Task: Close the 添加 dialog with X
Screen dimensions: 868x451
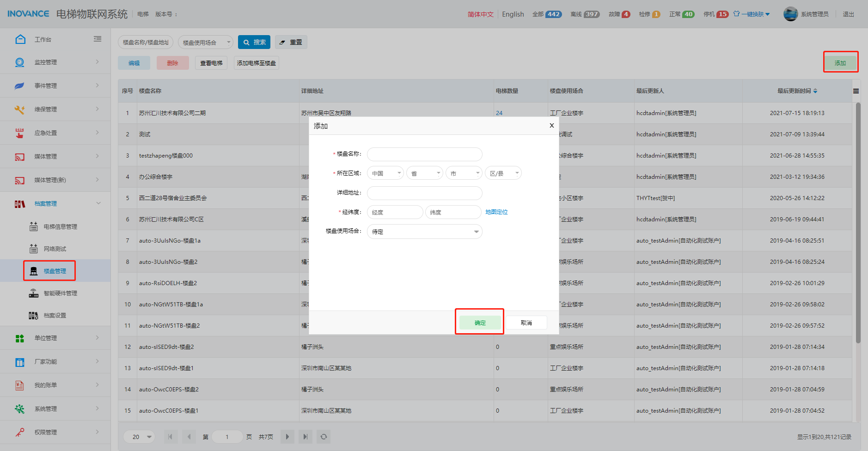Action: click(x=551, y=126)
